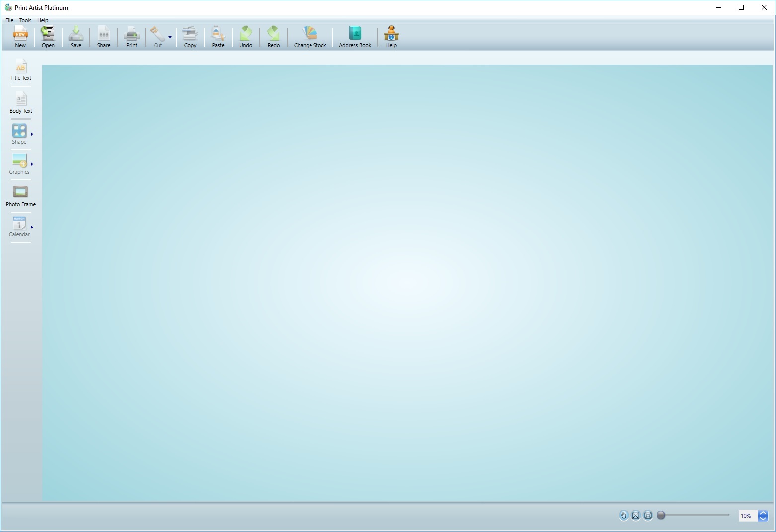Expand the Cut dropdown arrow
Image resolution: width=776 pixels, height=532 pixels.
tap(170, 37)
